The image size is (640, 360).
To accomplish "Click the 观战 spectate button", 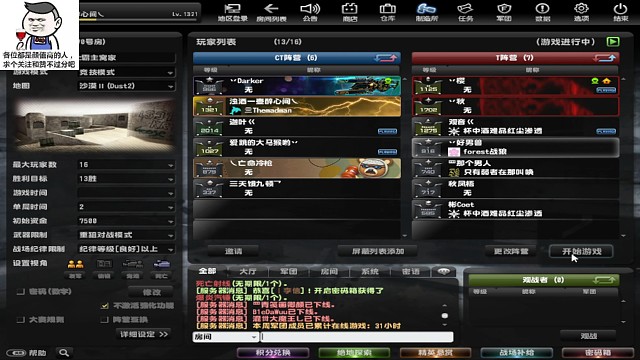I will [x=588, y=336].
